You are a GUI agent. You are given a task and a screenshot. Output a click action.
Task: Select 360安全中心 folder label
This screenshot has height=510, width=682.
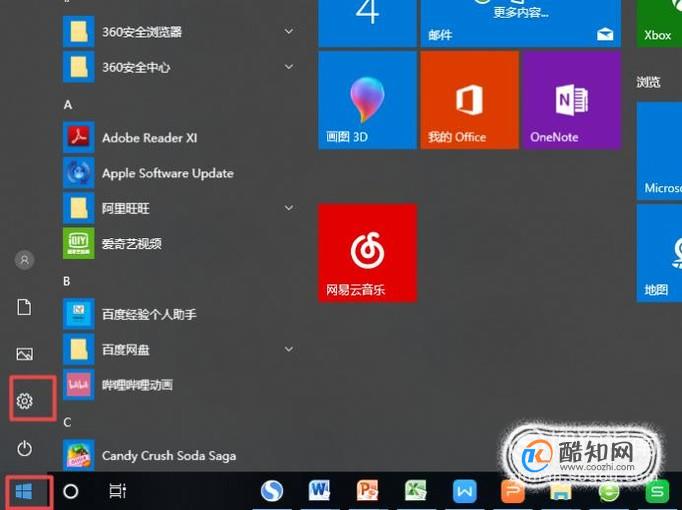(x=136, y=67)
